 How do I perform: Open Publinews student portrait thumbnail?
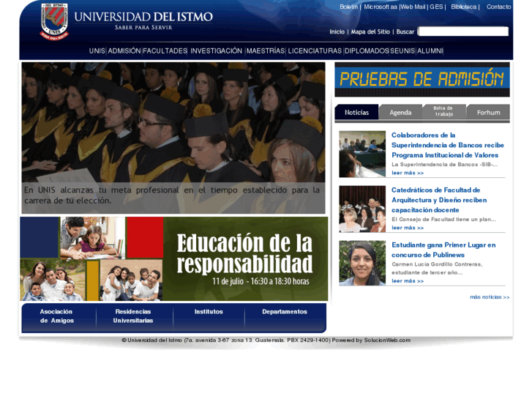click(362, 263)
